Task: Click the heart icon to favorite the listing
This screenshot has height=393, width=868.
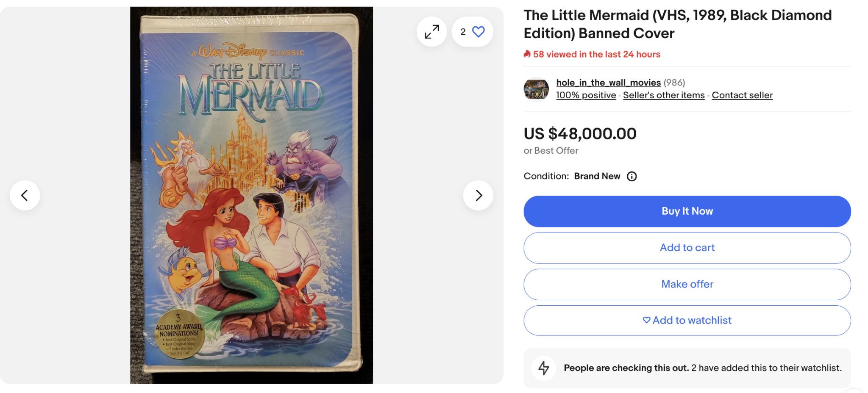Action: (479, 31)
